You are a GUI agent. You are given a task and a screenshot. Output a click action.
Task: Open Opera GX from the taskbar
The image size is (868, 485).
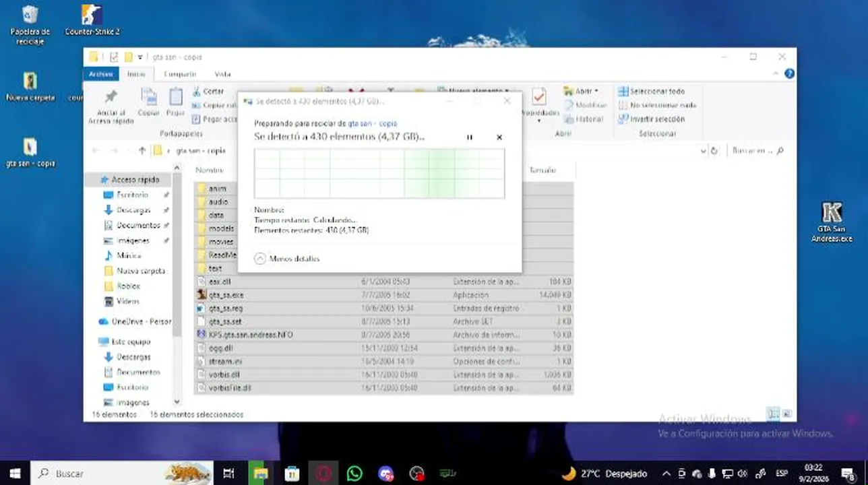(x=323, y=474)
